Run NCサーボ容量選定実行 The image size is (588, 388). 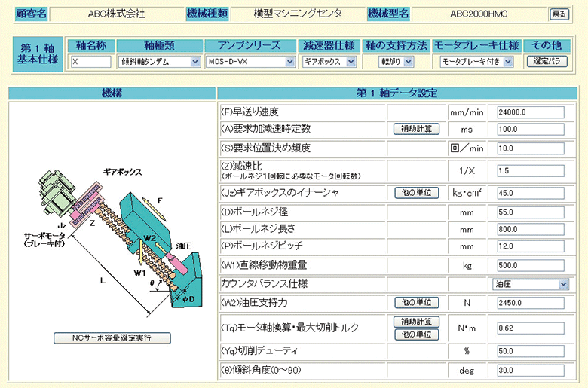click(x=112, y=338)
